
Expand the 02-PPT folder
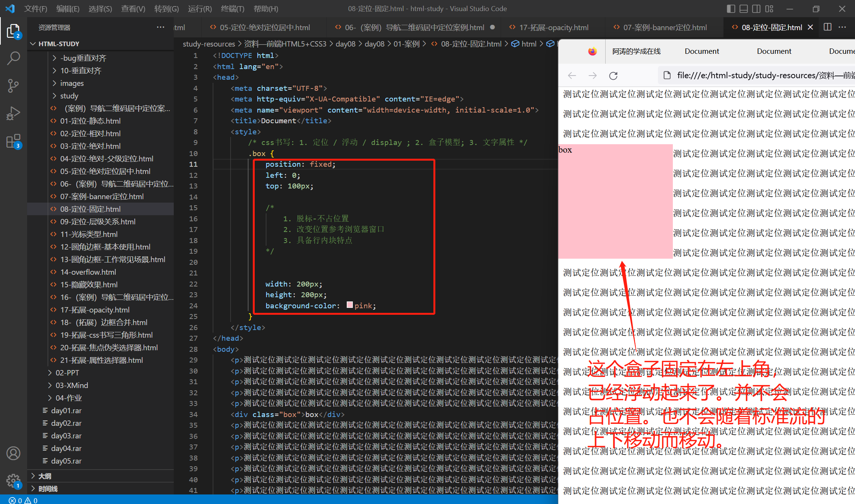pyautogui.click(x=67, y=373)
